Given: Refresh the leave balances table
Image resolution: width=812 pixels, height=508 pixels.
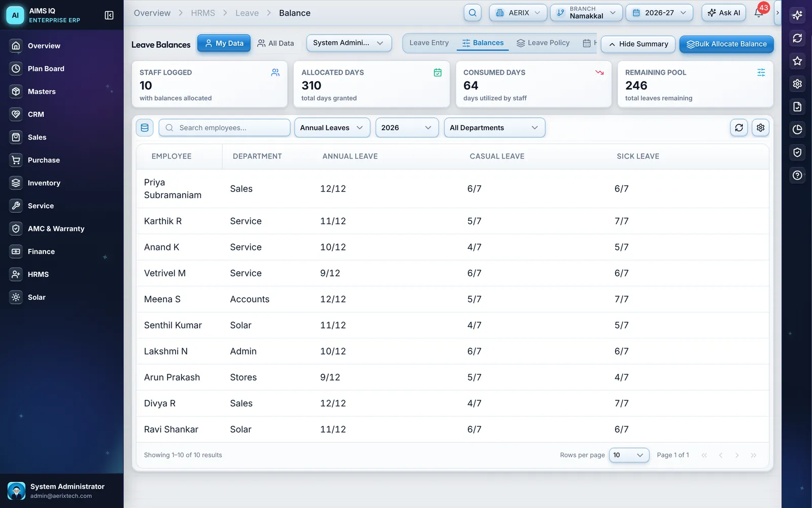Looking at the screenshot, I should point(739,128).
